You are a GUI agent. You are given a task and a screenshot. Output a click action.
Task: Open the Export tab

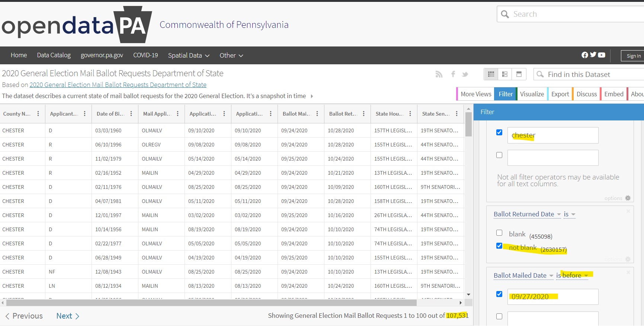(560, 94)
